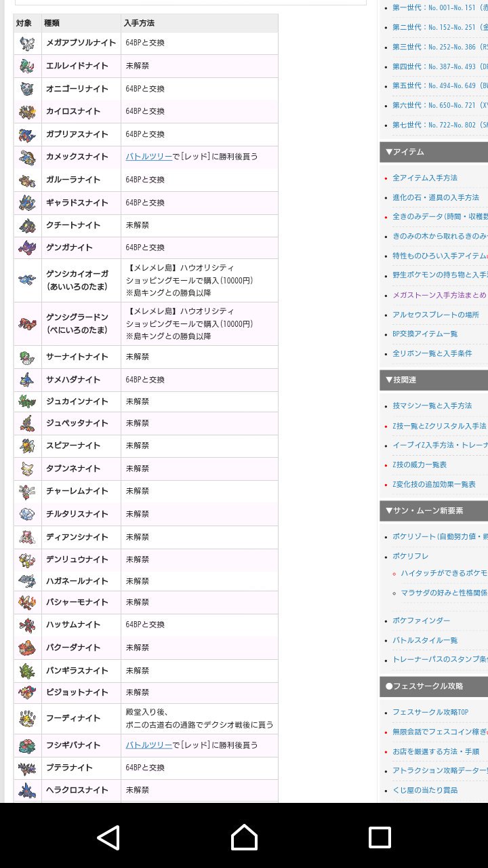Open 進化の石・道具の入手方法 link
This screenshot has width=488, height=868.
tap(436, 197)
